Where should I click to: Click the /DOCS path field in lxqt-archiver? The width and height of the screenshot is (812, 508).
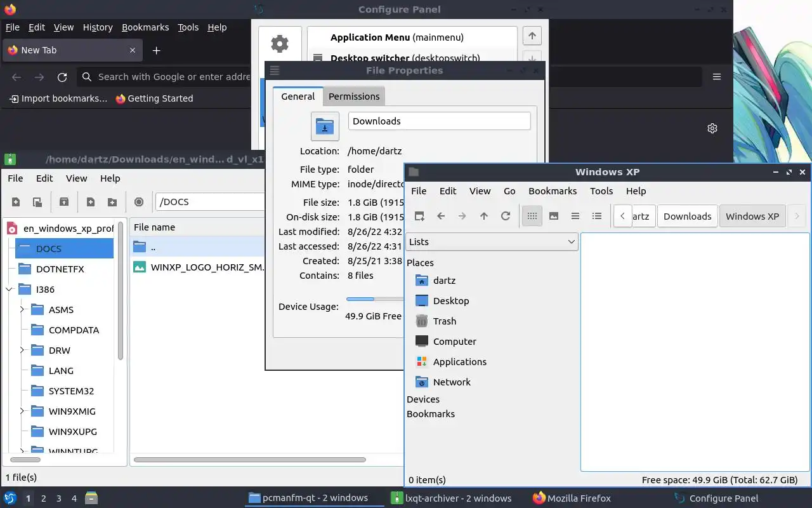[x=209, y=202]
